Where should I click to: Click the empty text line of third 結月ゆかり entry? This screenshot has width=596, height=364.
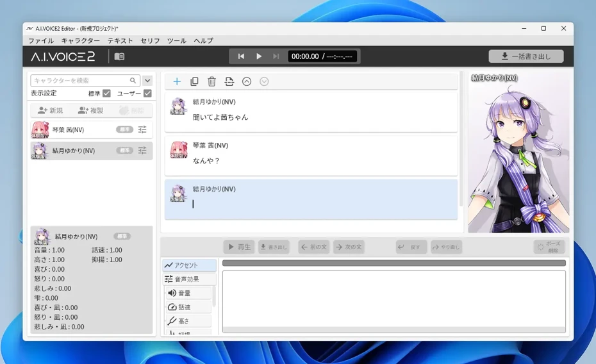pos(323,204)
